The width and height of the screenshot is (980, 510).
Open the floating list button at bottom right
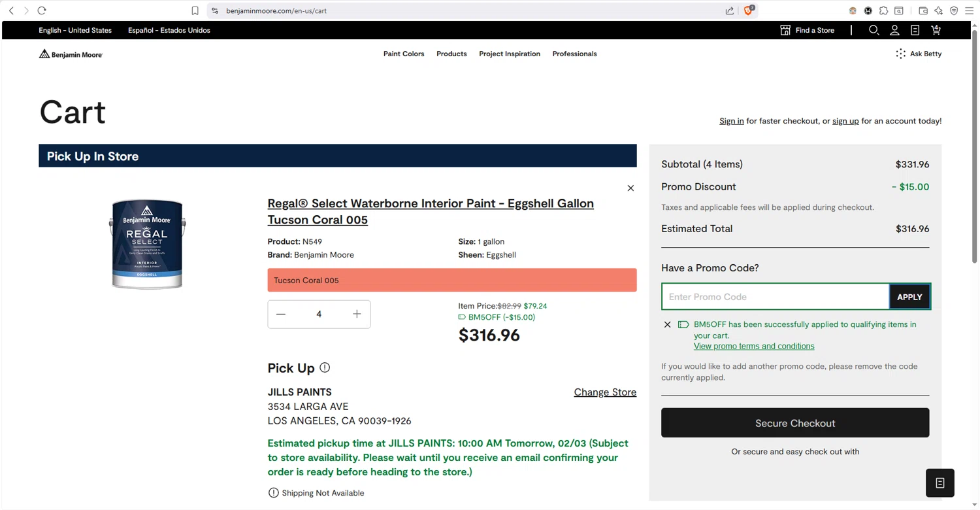(939, 483)
